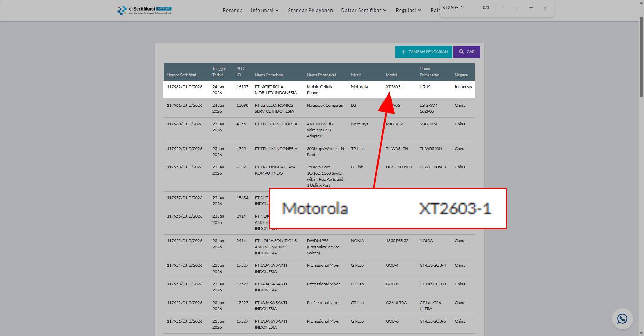Select G26 ULTRA model cell

coord(396,303)
